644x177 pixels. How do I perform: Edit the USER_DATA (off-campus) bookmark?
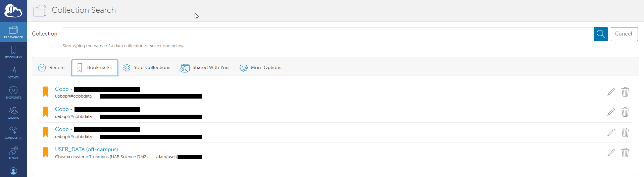611,153
